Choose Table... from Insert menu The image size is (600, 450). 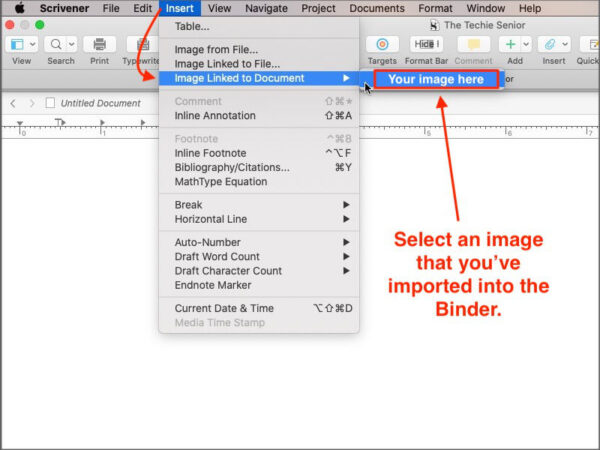(x=259, y=27)
